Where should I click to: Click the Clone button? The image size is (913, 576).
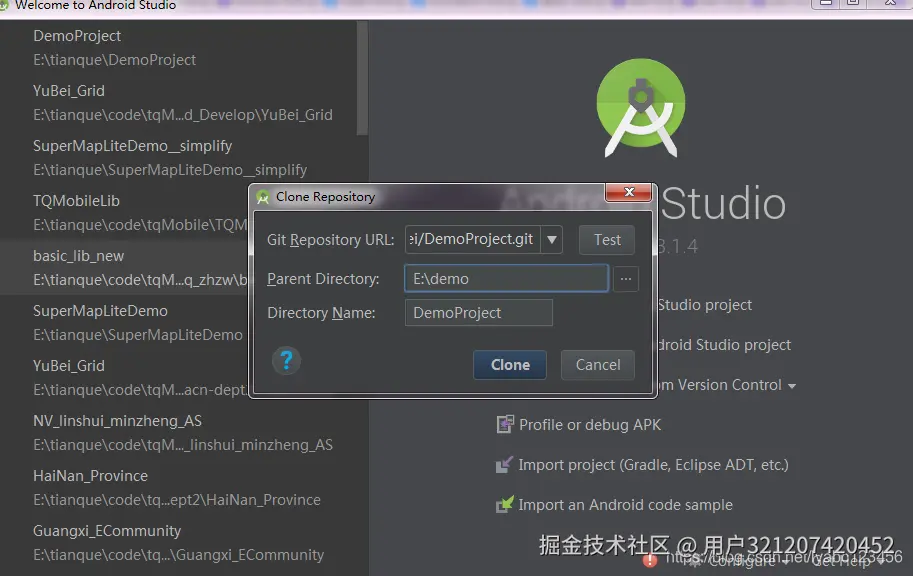pyautogui.click(x=509, y=365)
